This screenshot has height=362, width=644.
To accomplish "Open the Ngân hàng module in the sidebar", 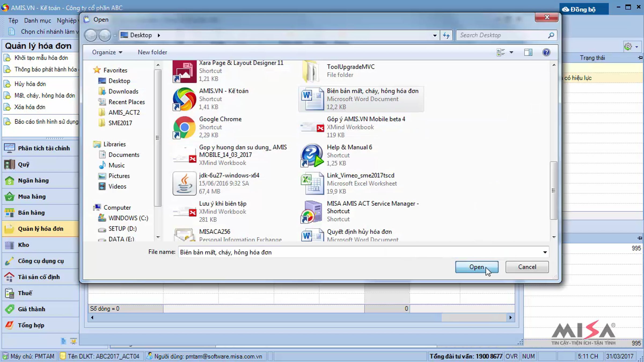I will (x=40, y=180).
